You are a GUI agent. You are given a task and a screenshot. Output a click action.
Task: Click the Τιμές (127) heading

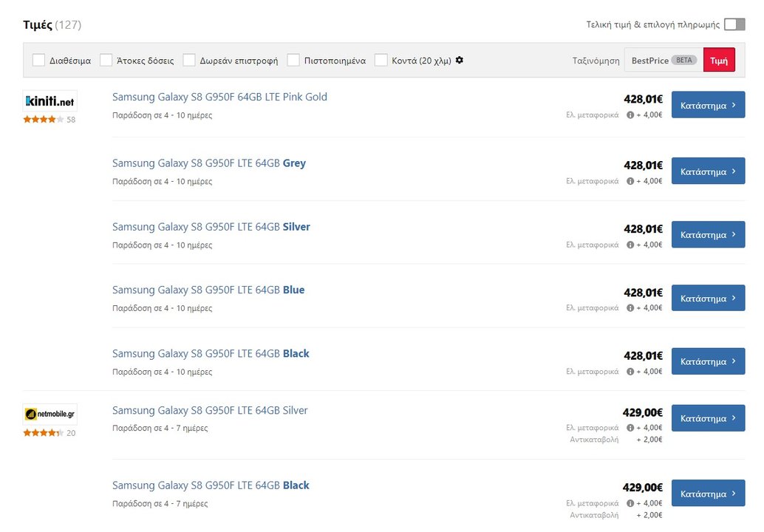click(52, 24)
